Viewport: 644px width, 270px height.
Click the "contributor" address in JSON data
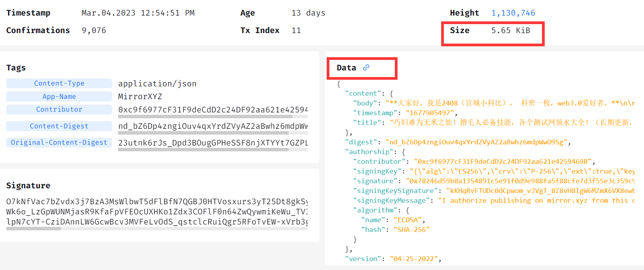(503, 161)
